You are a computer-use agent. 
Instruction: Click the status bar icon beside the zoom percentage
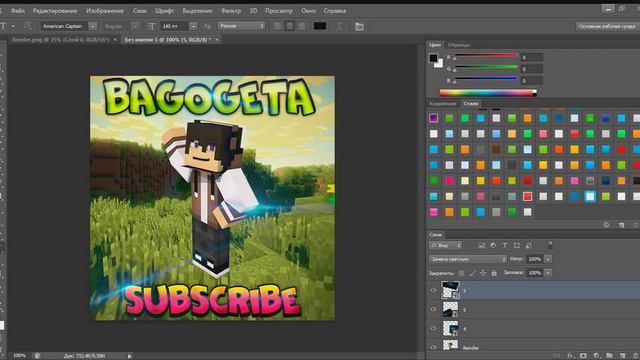[37, 356]
